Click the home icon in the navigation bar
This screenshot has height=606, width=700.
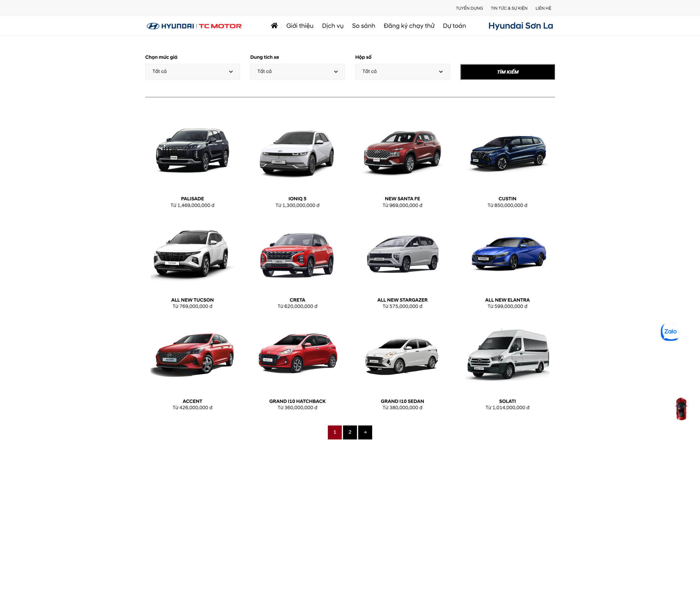pos(274,26)
